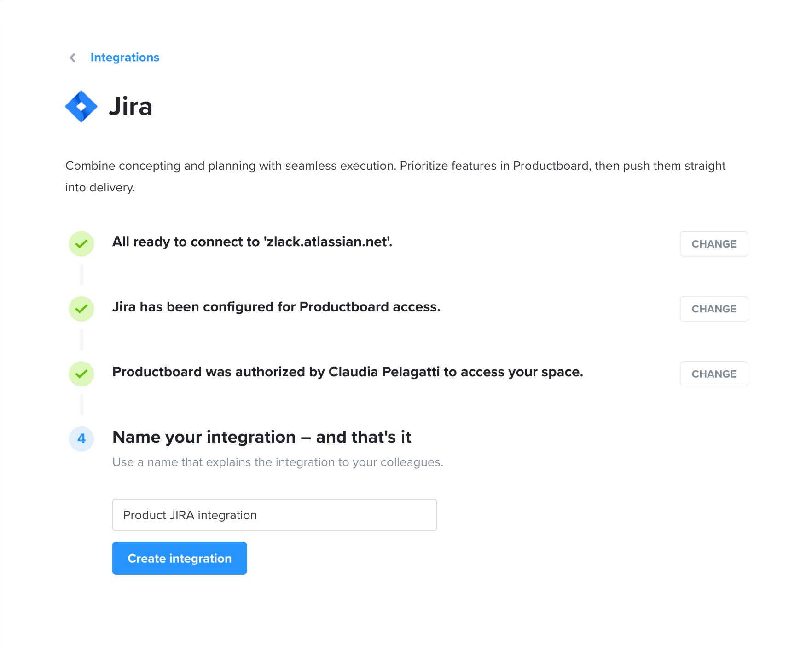Viewport: 812px width, 645px height.
Task: Click the blue Jira diamond logo
Action: [x=81, y=106]
